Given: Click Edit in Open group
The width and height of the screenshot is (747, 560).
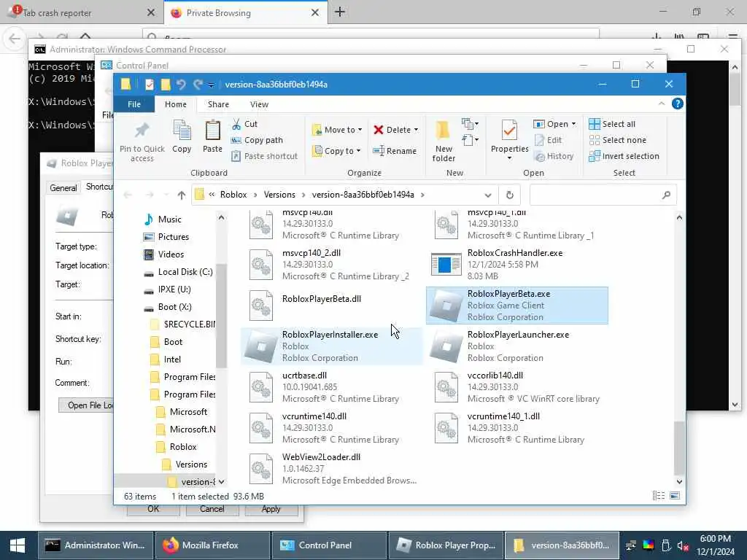Looking at the screenshot, I should 549,140.
